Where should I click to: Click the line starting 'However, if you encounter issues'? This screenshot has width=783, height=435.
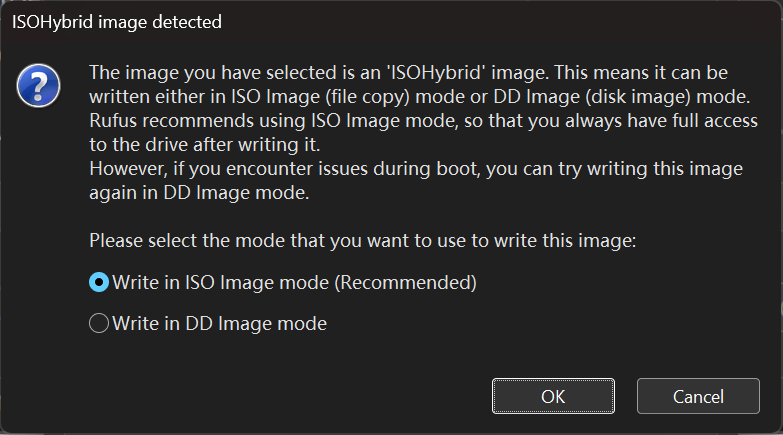(x=416, y=169)
